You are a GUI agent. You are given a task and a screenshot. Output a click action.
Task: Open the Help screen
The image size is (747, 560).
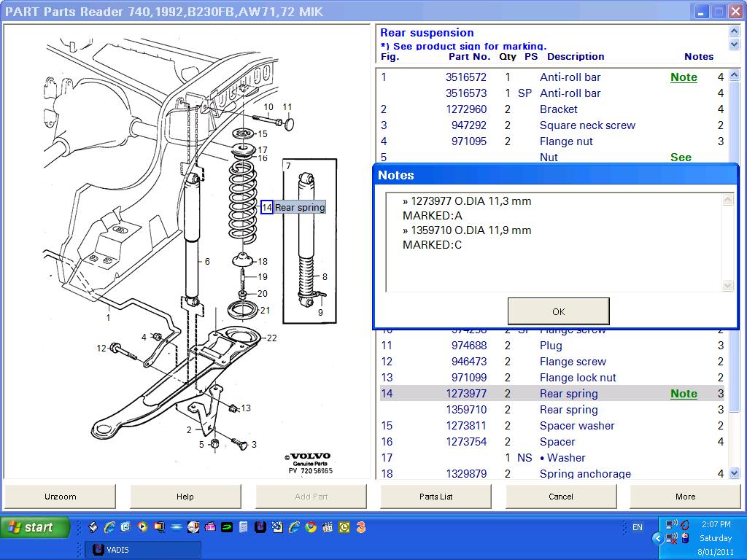pyautogui.click(x=185, y=497)
